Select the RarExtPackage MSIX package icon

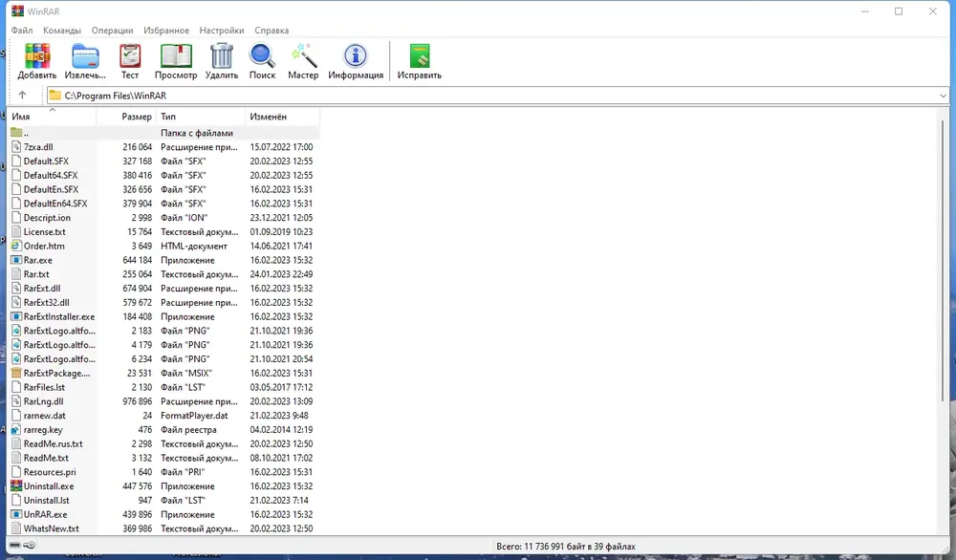16,373
